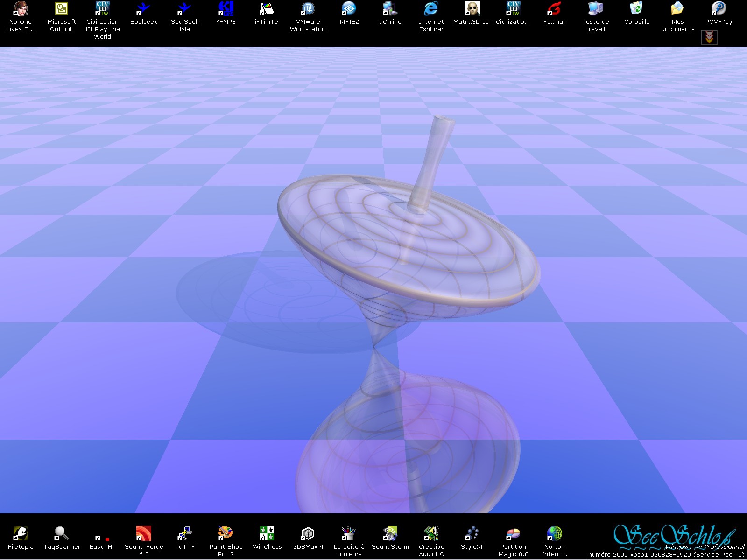Launch TagScanner icon
This screenshot has height=560, width=747.
62,533
